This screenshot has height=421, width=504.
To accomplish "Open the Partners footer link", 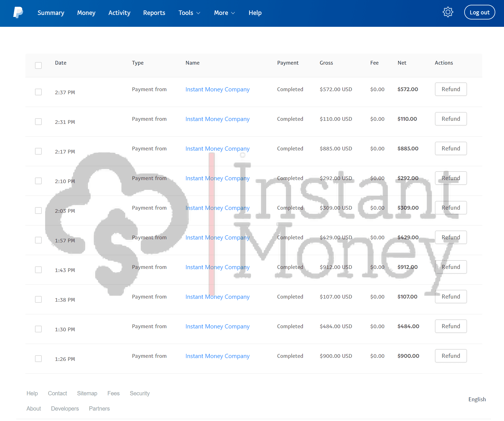I will (99, 409).
